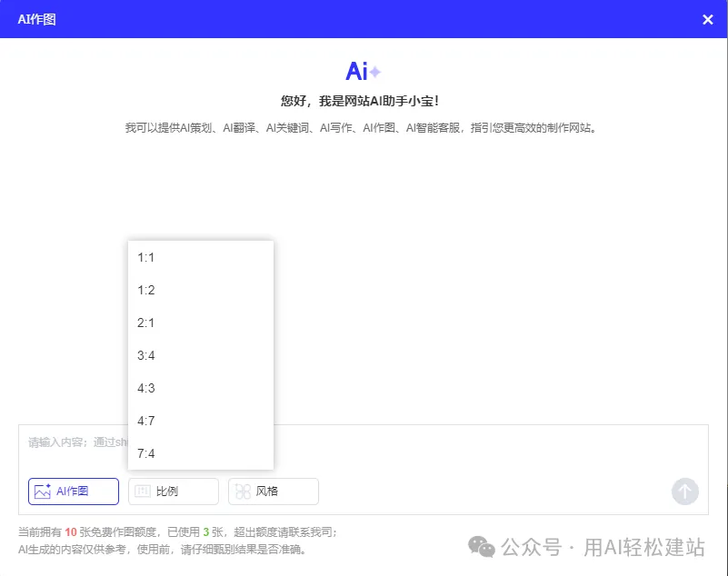Click the Ai sparkle logo

364,69
